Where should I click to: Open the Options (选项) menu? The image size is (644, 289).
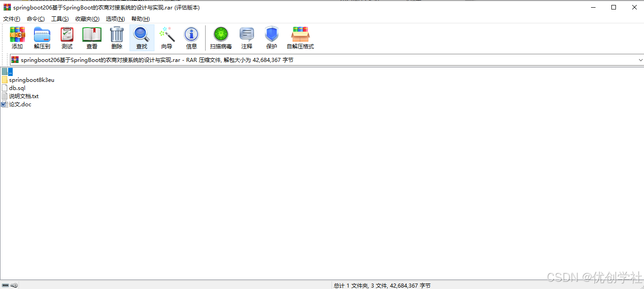click(115, 19)
